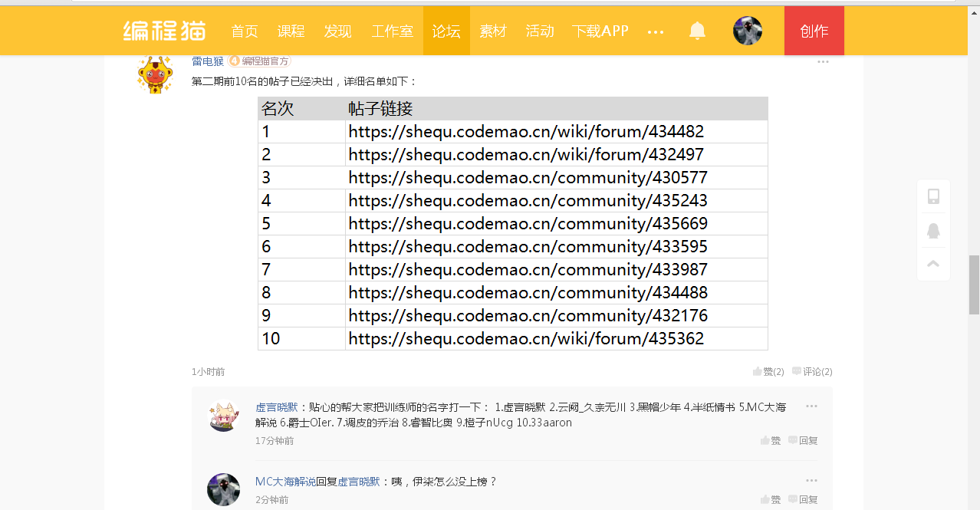This screenshot has width=980, height=510.
Task: Go to 首页 in navigation bar
Action: point(245,31)
